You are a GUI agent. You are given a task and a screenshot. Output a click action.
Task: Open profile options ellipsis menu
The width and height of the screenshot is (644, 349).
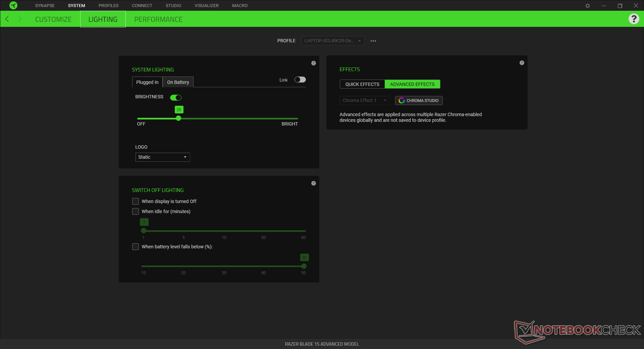point(373,41)
